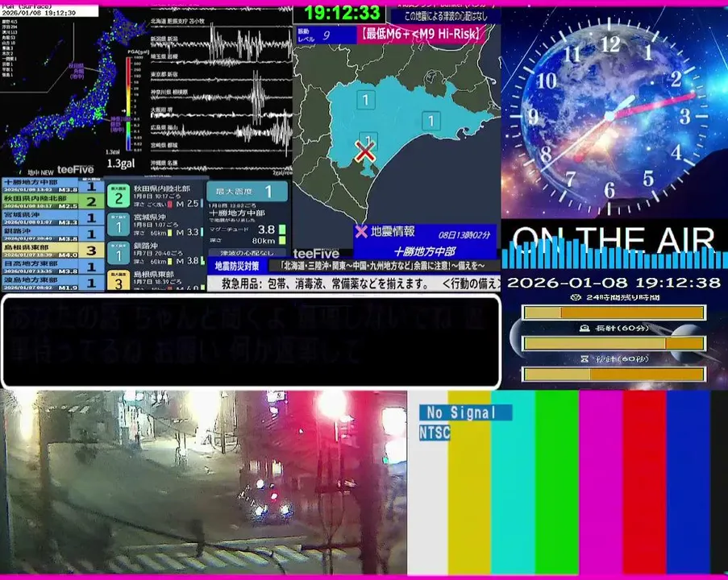Viewport: 728px width, 580px height.
Task: Select 渡島地方東部 M1.9 list row
Action: click(52, 283)
